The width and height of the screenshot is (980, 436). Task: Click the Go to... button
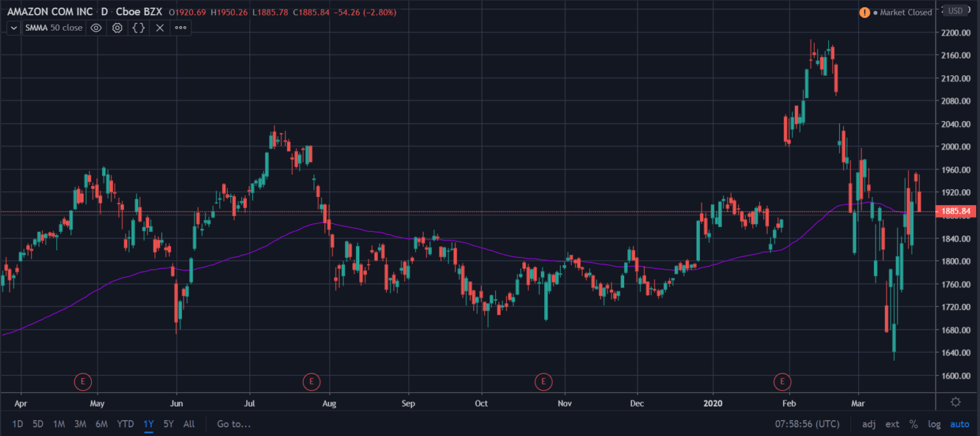point(234,424)
